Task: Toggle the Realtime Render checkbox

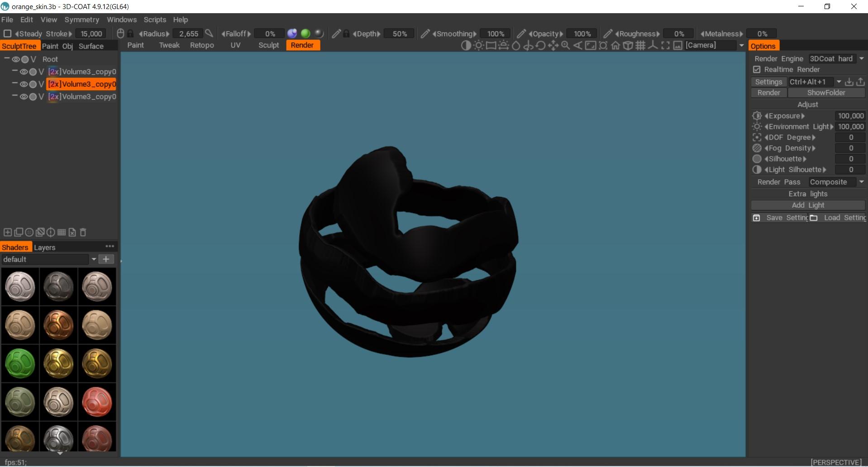Action: [x=757, y=69]
